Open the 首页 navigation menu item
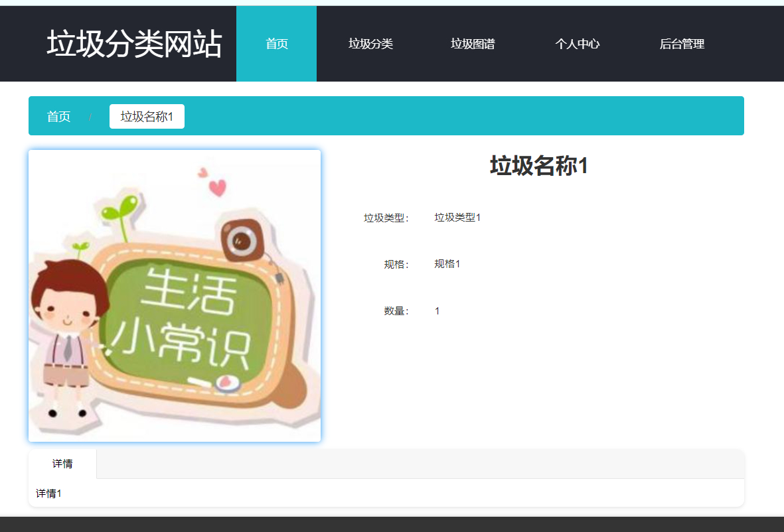Screen dimensions: 784x532 [276, 44]
